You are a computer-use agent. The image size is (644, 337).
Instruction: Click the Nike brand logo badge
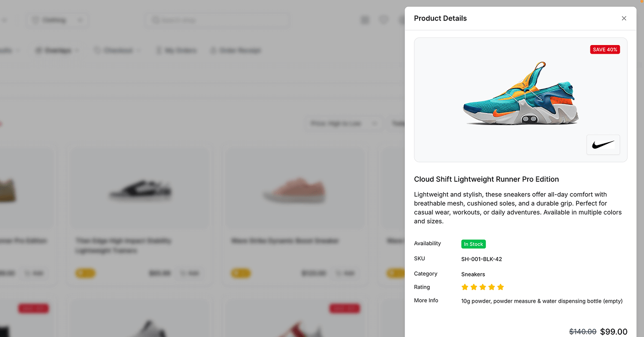(603, 145)
